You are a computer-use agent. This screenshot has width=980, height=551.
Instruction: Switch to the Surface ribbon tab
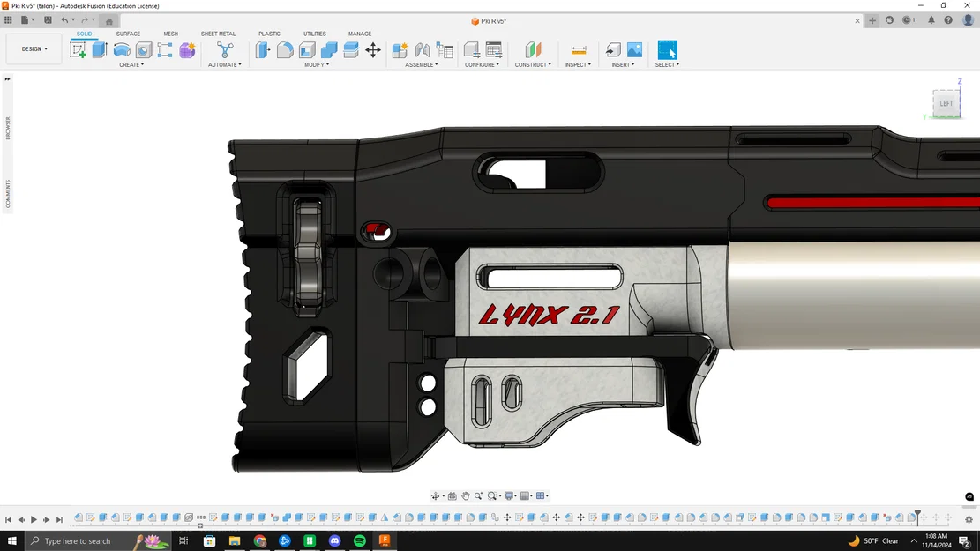point(129,34)
